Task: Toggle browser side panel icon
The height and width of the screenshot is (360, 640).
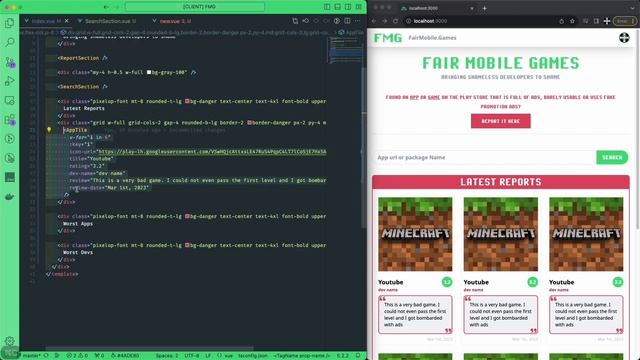Action: click(596, 21)
